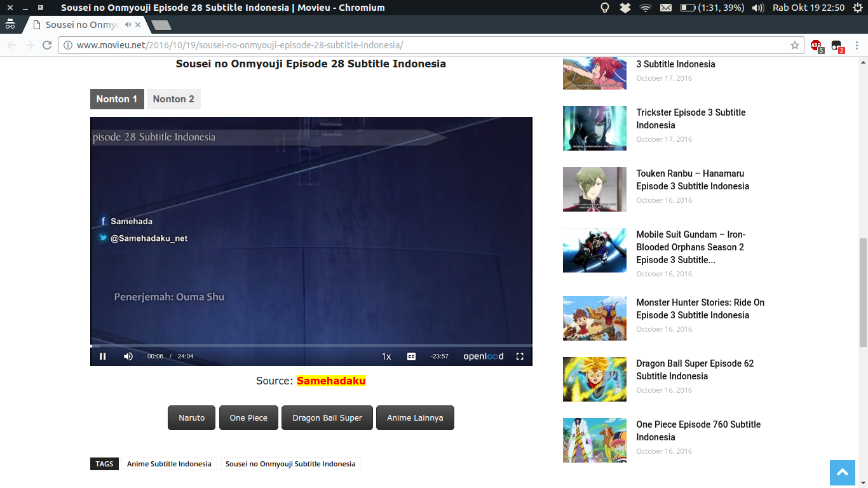Open the '3 Subtitle Indonesia' sidebar link
This screenshot has width=868, height=488.
click(x=675, y=64)
